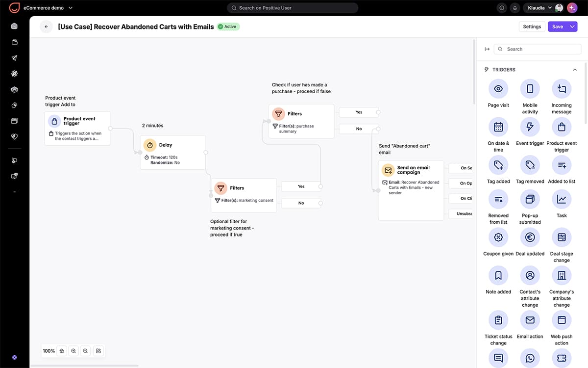Image resolution: width=588 pixels, height=368 pixels.
Task: Select the Contact's attribute change trigger
Action: pyautogui.click(x=530, y=276)
